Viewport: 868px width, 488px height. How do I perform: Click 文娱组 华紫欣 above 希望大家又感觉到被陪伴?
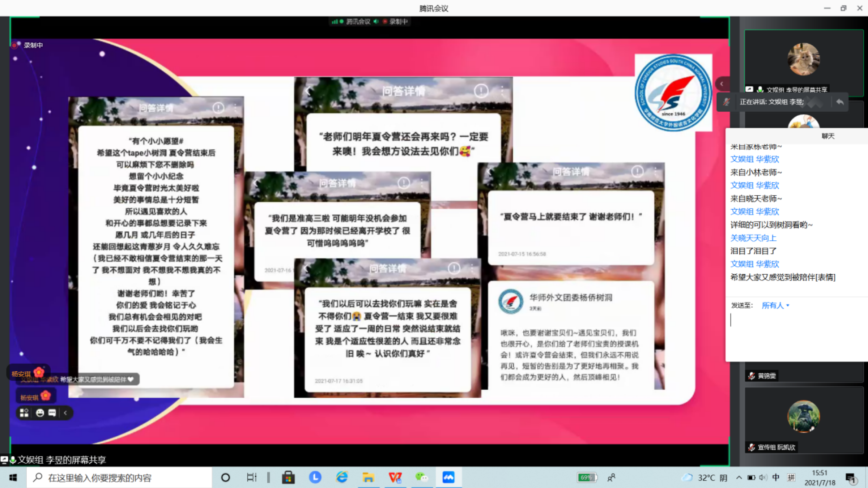click(x=754, y=264)
